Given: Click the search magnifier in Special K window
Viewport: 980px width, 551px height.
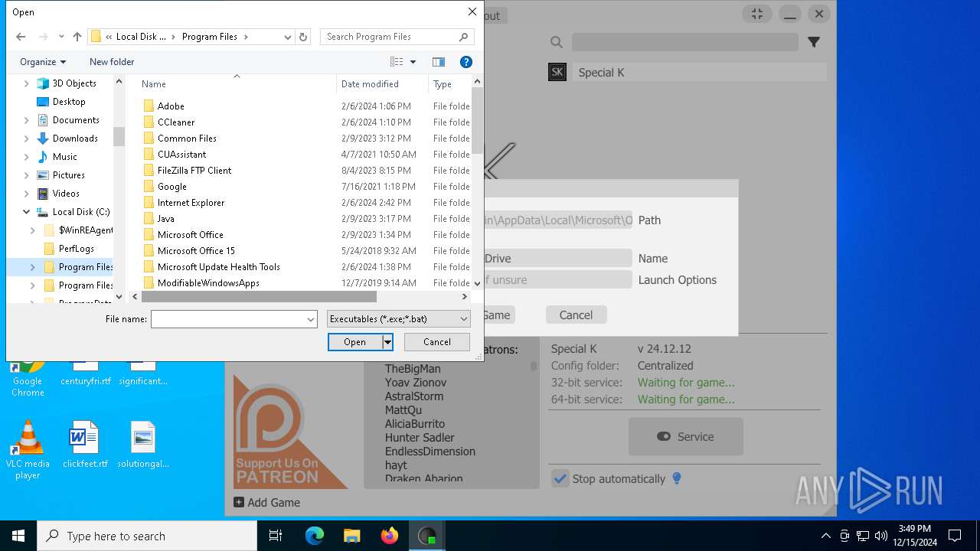Looking at the screenshot, I should [557, 43].
